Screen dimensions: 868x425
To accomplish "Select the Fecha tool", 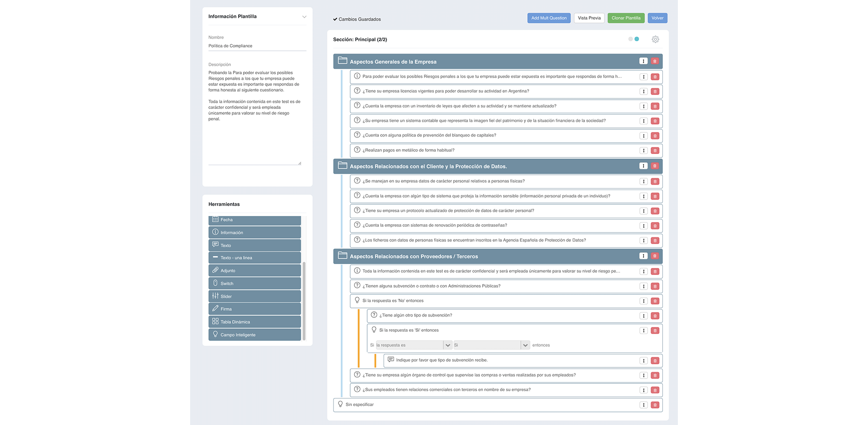I will (x=255, y=220).
